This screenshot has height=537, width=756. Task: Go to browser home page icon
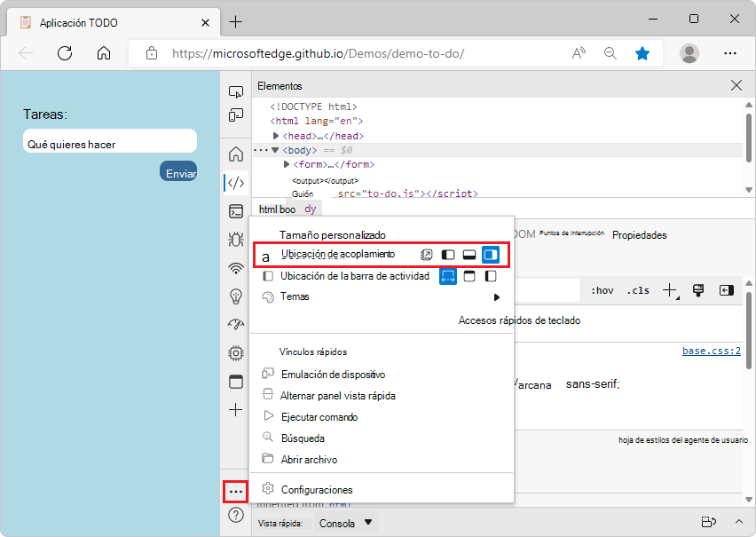point(104,53)
